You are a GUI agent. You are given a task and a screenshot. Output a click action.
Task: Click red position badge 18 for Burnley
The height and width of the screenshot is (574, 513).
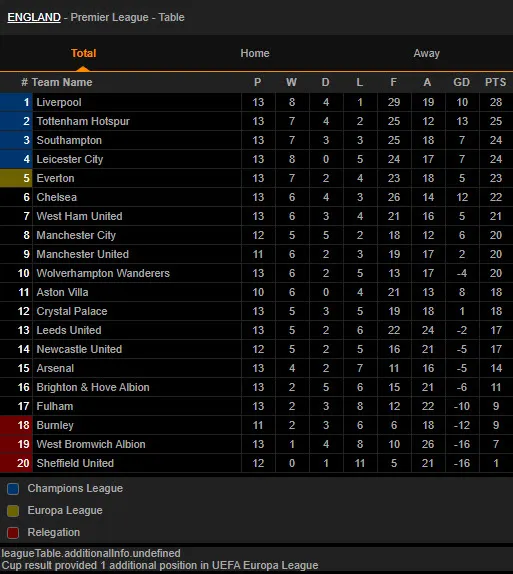[x=16, y=425]
